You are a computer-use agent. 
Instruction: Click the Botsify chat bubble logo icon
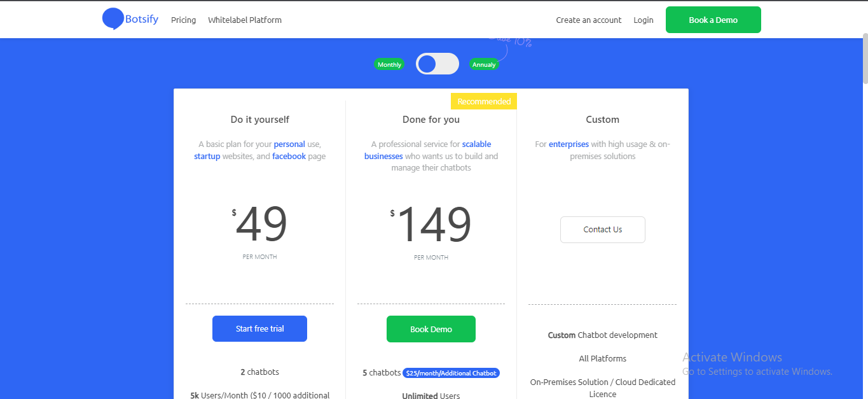click(113, 19)
